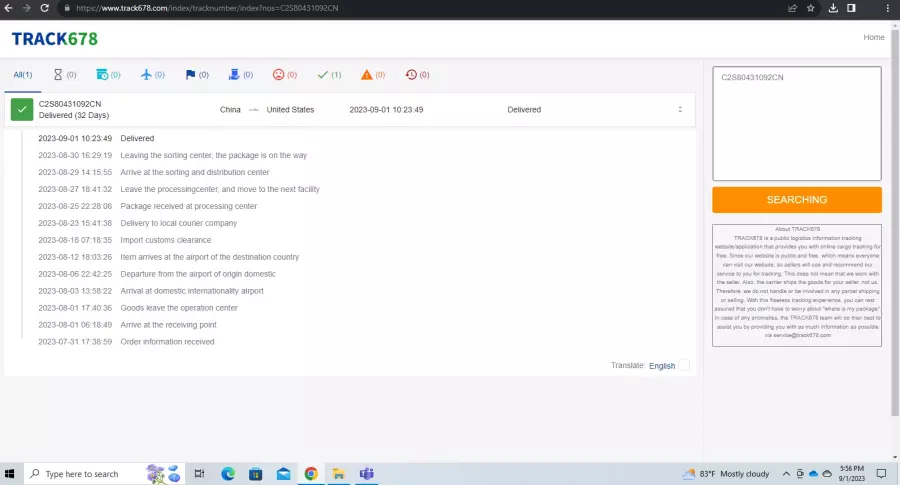
Task: Share this page icon in address bar
Action: tap(793, 8)
